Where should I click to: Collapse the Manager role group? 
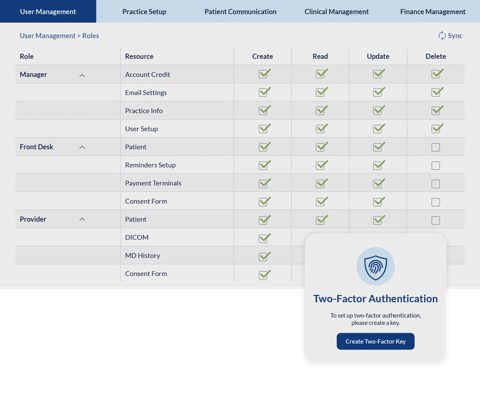[x=82, y=76]
